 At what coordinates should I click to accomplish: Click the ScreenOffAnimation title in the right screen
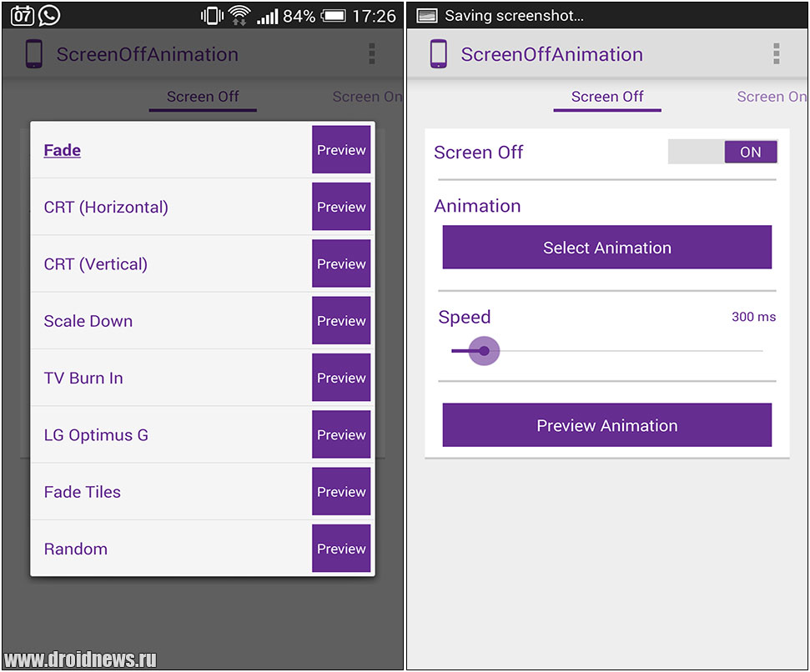pyautogui.click(x=551, y=54)
